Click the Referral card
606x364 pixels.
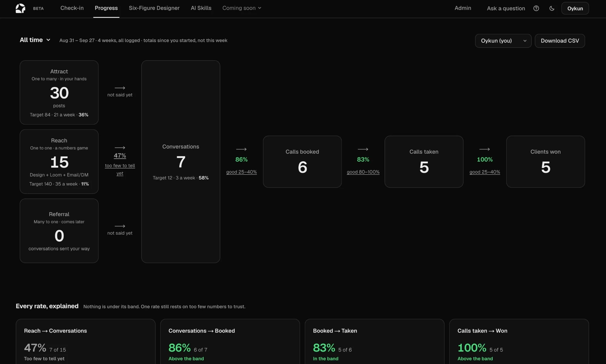click(59, 231)
